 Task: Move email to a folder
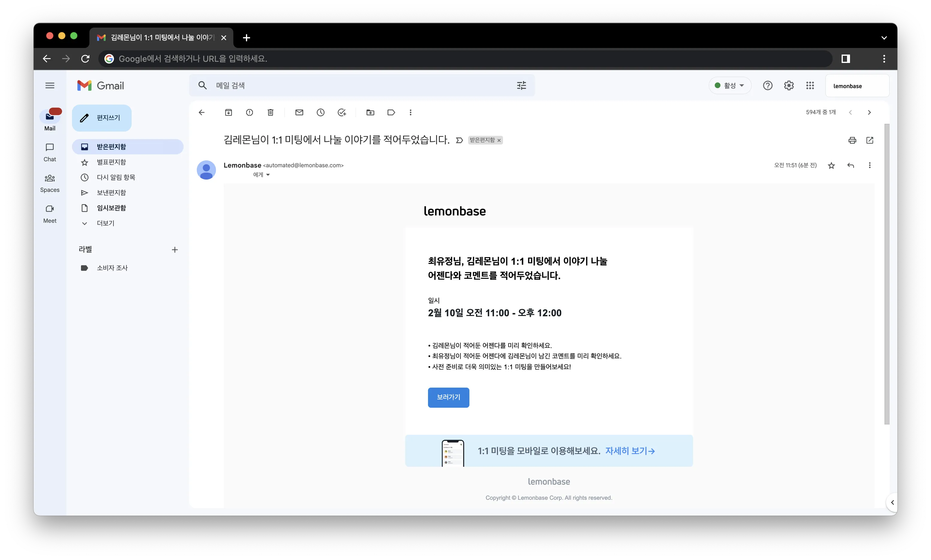pos(370,112)
